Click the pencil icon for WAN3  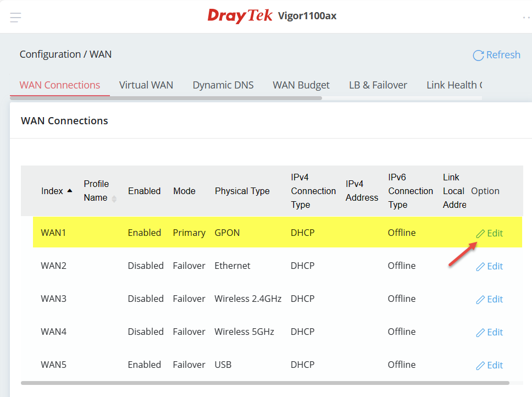480,300
